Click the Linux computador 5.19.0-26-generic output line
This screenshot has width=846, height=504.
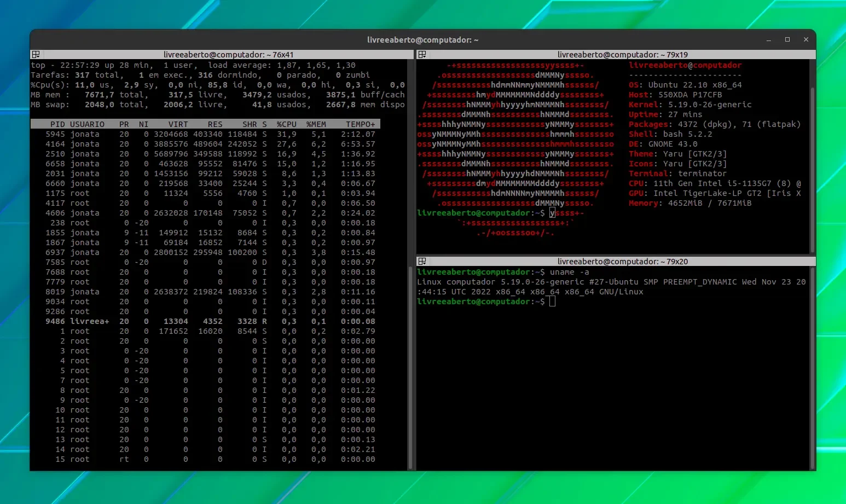(x=611, y=282)
